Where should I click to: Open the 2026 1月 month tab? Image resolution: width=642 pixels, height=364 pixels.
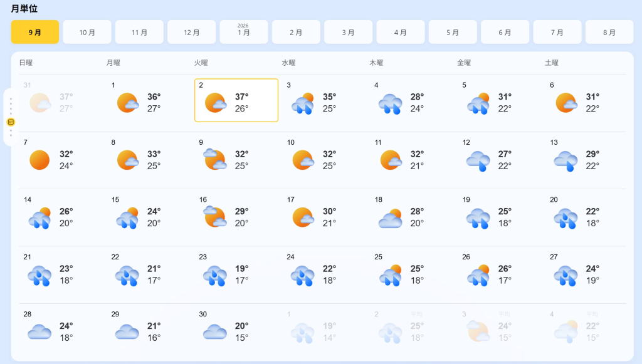244,32
